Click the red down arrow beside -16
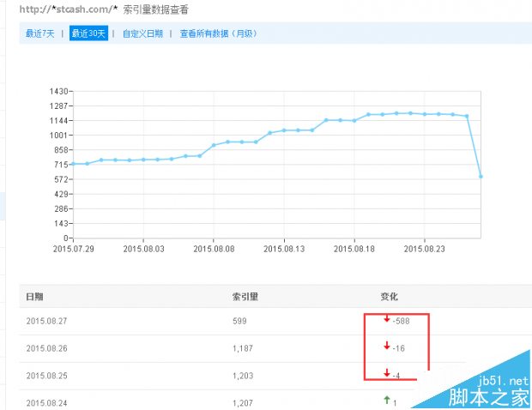This screenshot has width=532, height=410. click(386, 347)
